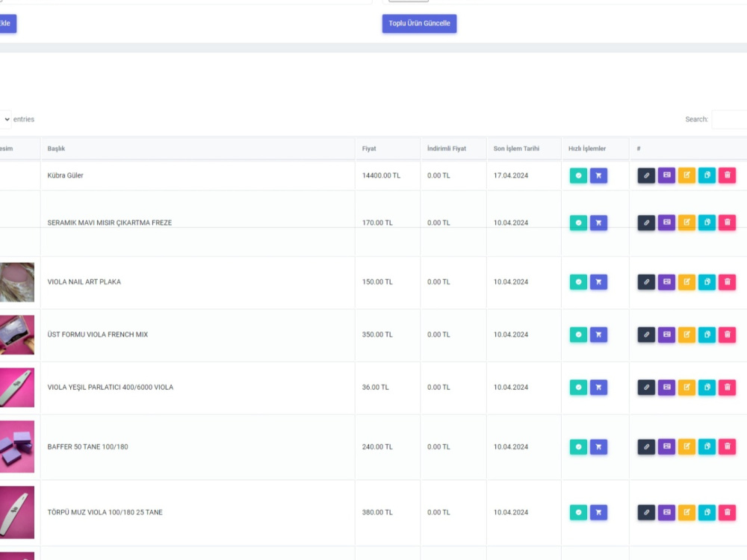Click cart icon for SERAMIK MAVI MISIR row
Screen dimensions: 747x560
598,223
